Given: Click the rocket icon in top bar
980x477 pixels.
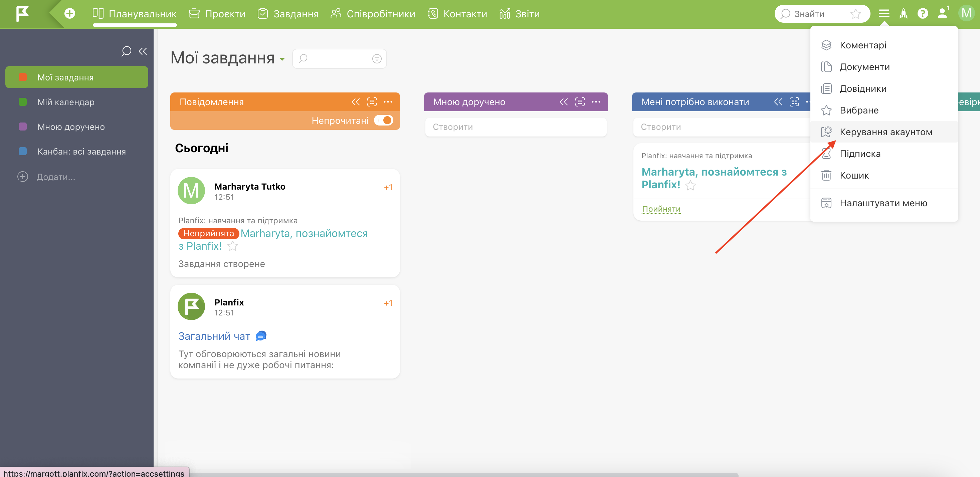Looking at the screenshot, I should click(x=904, y=14).
